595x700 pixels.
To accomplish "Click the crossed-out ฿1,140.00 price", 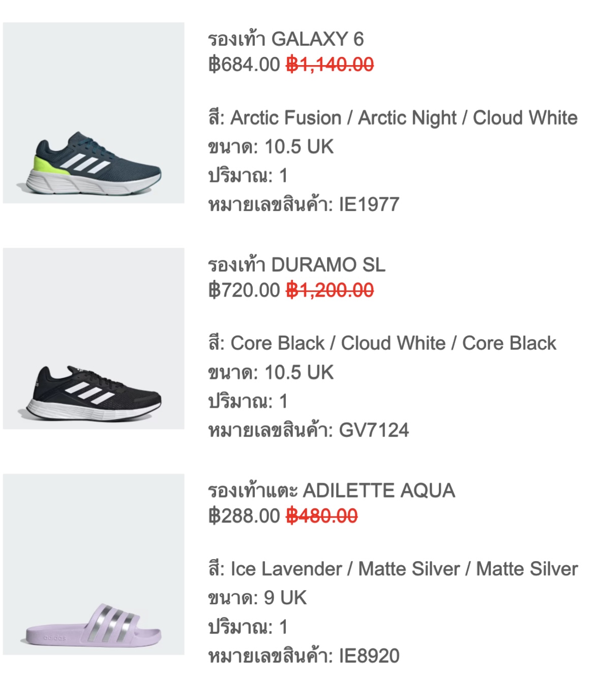I will 330,65.
